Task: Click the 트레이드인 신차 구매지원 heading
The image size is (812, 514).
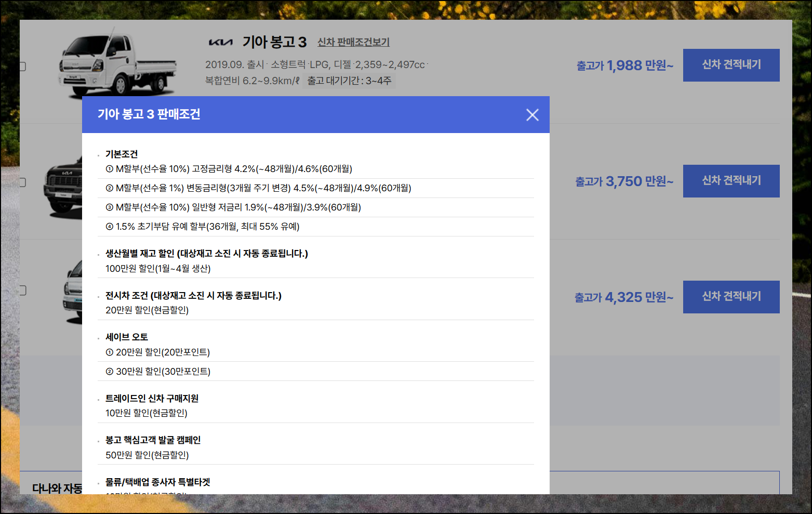Action: [x=152, y=398]
